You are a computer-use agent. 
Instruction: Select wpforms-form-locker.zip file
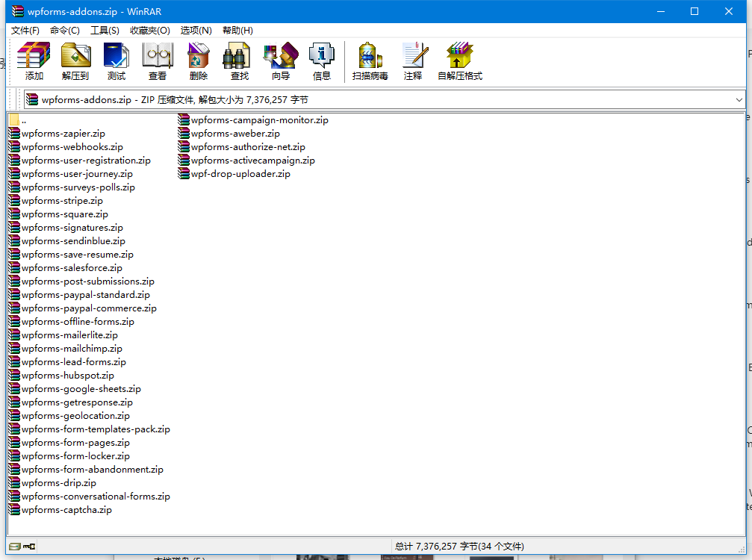69,456
